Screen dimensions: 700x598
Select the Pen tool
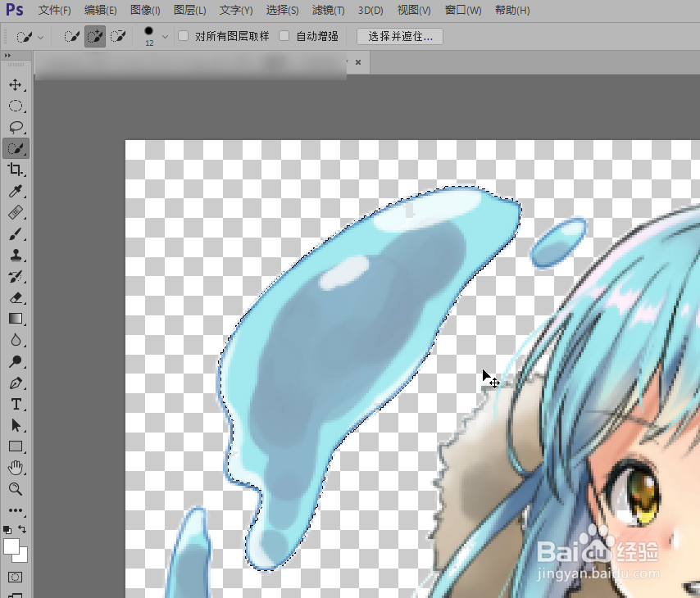16,383
